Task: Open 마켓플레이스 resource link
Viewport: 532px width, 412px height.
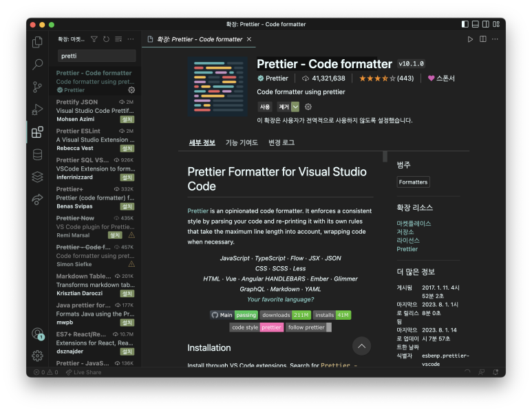Action: tap(414, 224)
